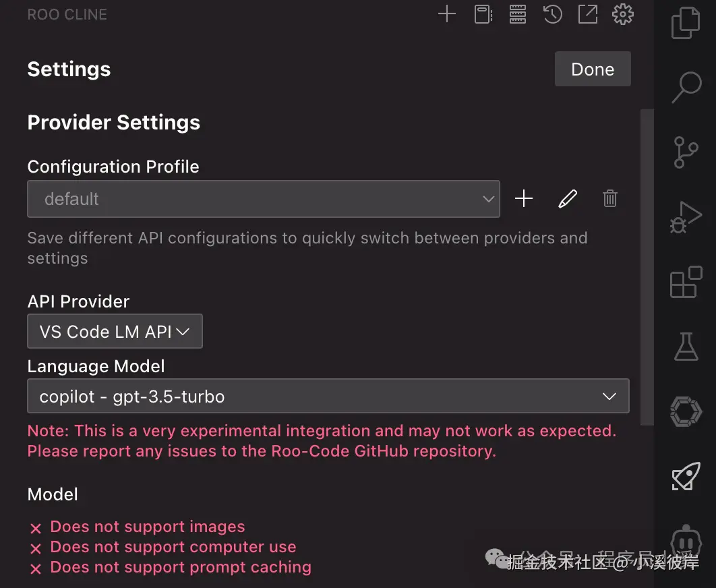Open Run and Debug icon
The width and height of the screenshot is (716, 588).
point(686,218)
